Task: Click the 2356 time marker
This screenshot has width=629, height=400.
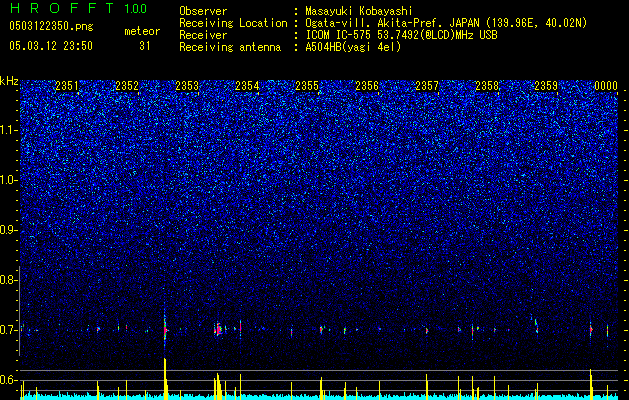Action: click(367, 86)
